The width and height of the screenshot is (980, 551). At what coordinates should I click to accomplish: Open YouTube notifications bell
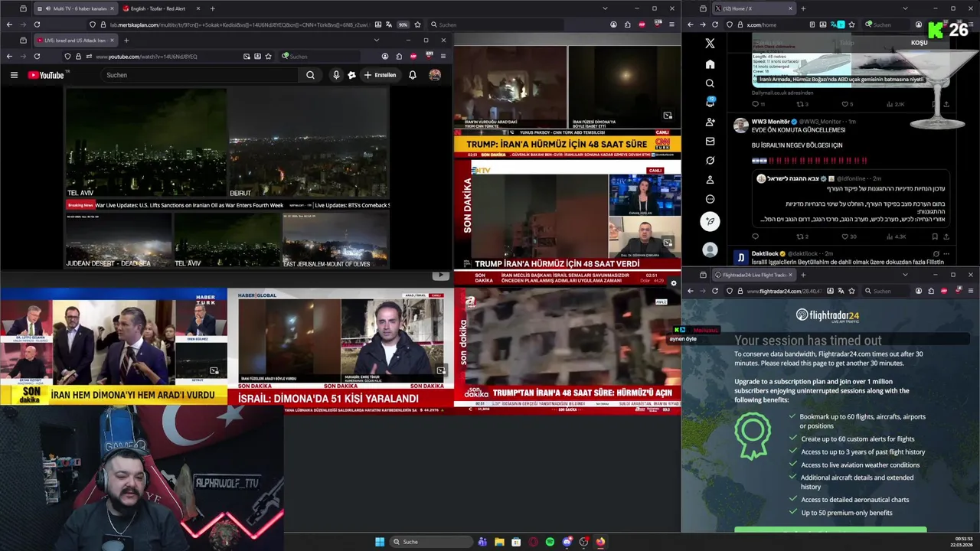click(x=413, y=75)
